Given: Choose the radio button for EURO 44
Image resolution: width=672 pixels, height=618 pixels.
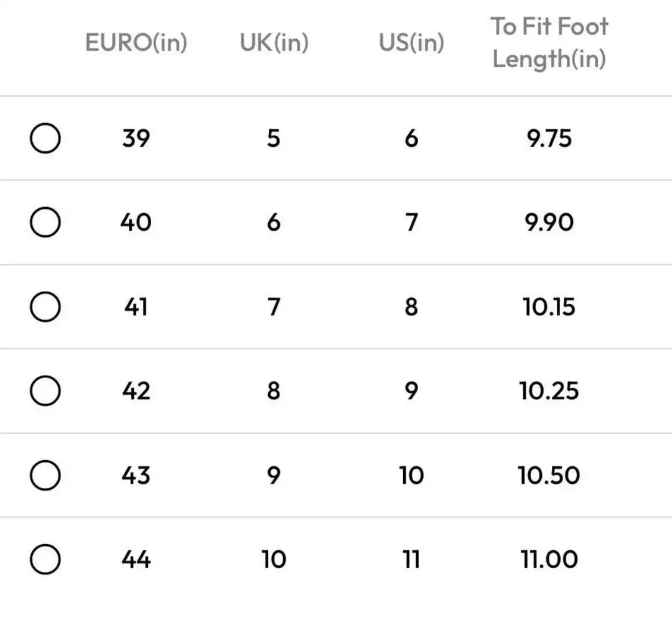Looking at the screenshot, I should pos(45,560).
